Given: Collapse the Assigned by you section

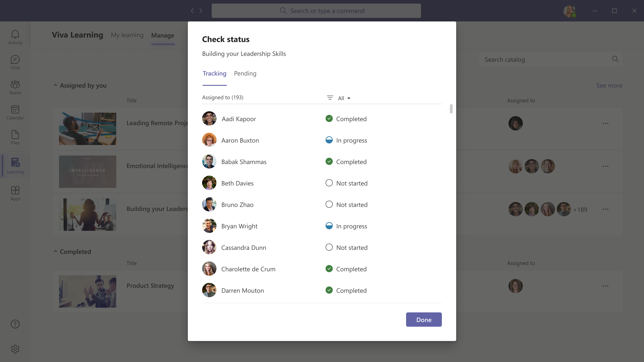Looking at the screenshot, I should pyautogui.click(x=55, y=85).
